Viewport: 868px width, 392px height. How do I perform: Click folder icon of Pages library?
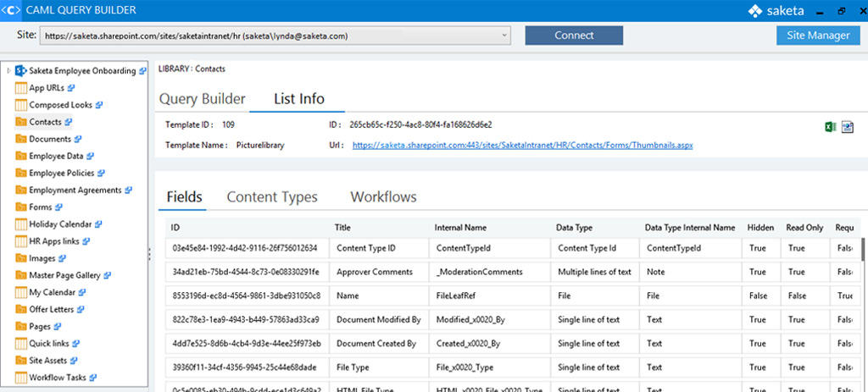click(21, 326)
